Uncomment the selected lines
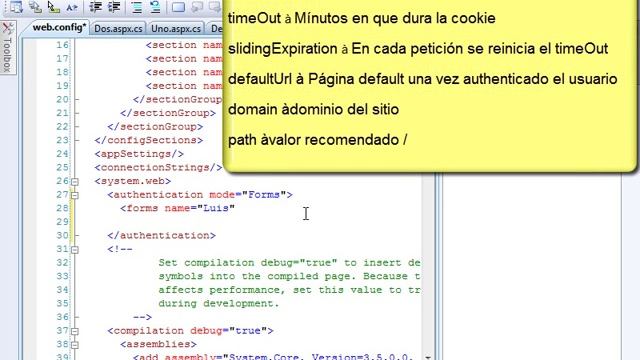 click(x=155, y=7)
